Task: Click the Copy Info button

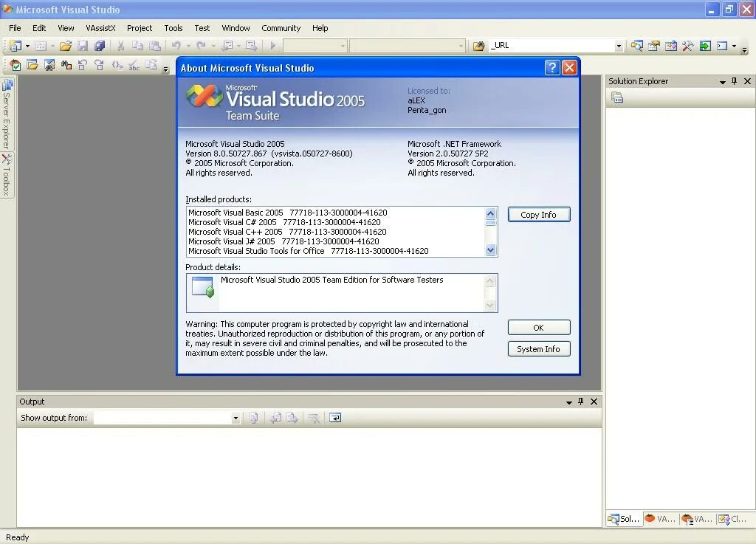Action: (538, 214)
